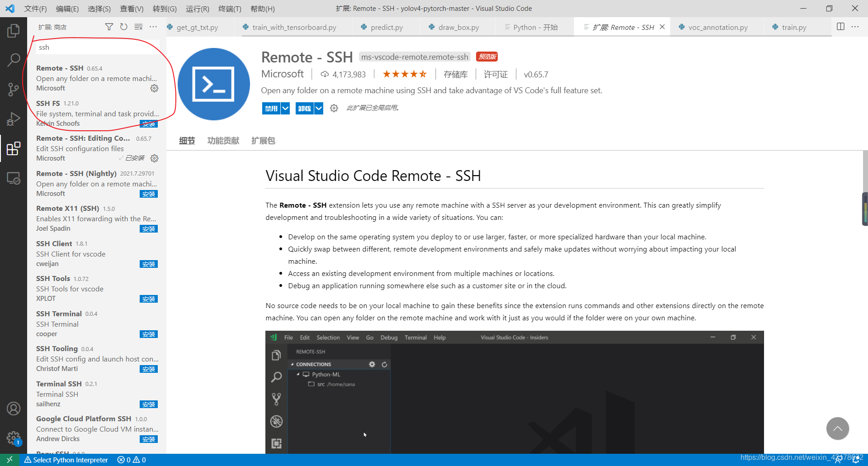Screen dimensions: 868x466
Task: Switch to train.py tab
Action: pyautogui.click(x=794, y=27)
